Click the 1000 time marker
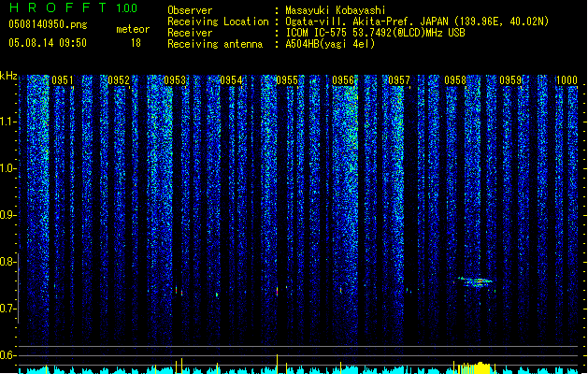Screen dimensions: 588x374 click(566, 80)
